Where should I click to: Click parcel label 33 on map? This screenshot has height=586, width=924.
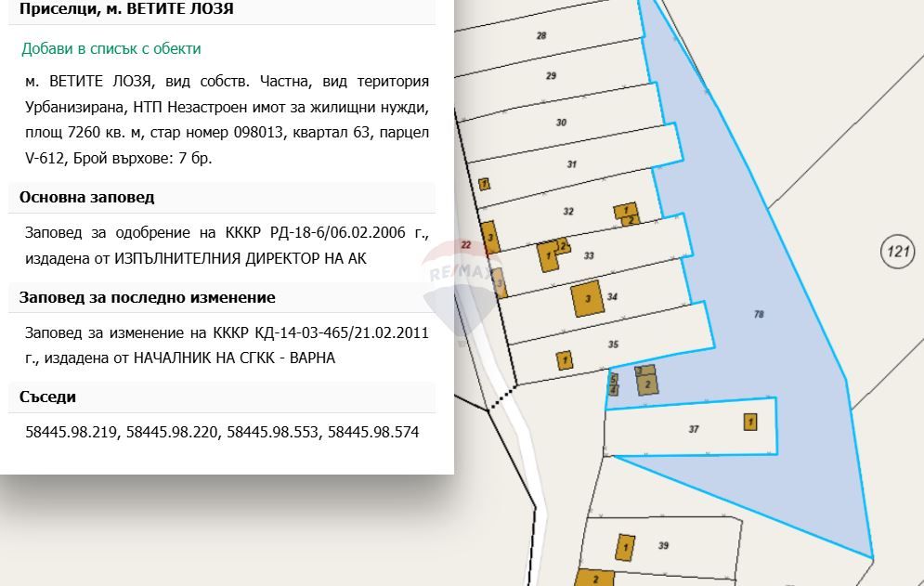[588, 256]
